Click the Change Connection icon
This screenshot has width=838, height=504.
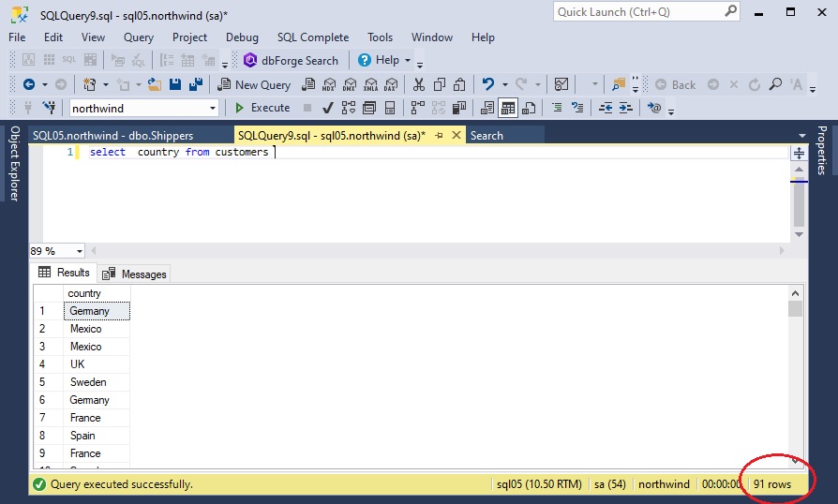(x=49, y=108)
